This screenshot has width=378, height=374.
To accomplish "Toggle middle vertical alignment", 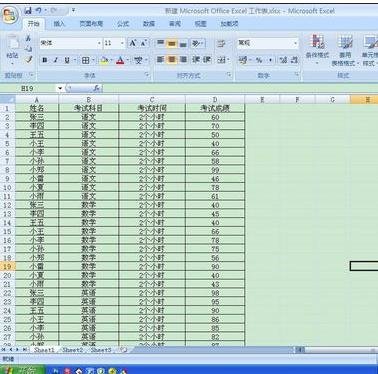I will (x=172, y=43).
